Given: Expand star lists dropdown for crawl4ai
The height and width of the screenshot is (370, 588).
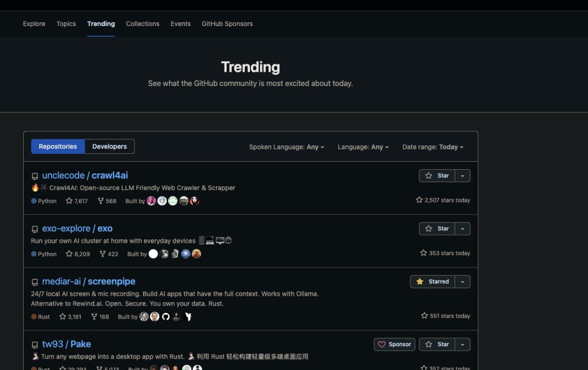Looking at the screenshot, I should click(462, 175).
